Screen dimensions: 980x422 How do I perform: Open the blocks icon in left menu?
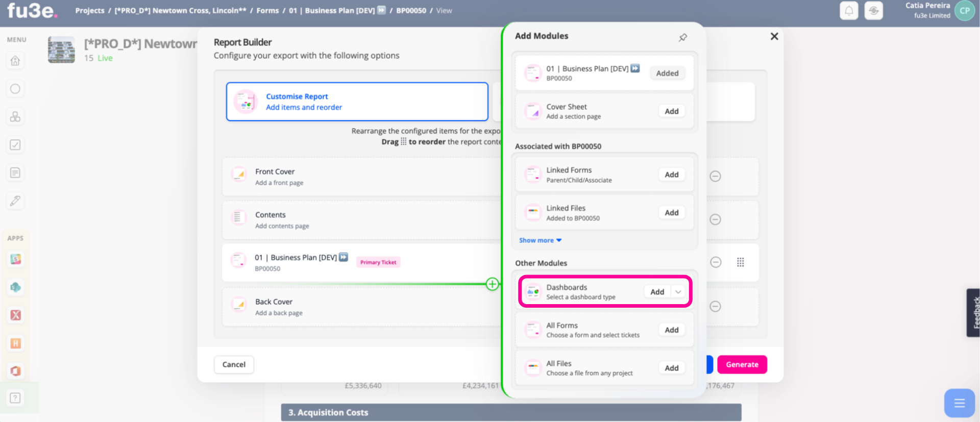click(x=15, y=117)
